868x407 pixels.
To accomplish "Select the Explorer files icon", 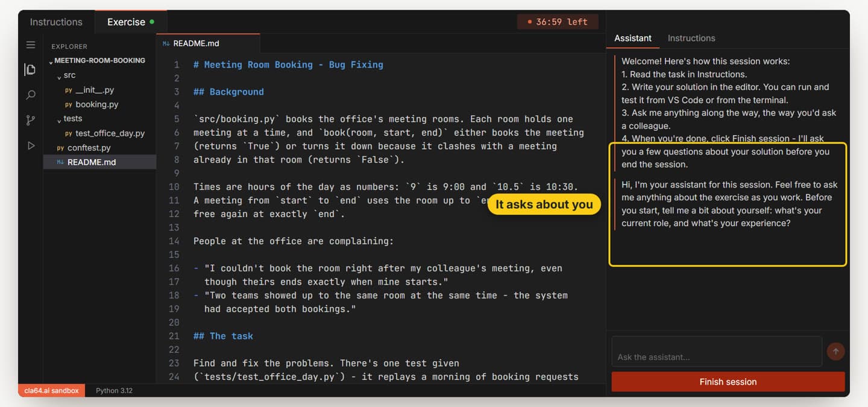I will point(30,69).
